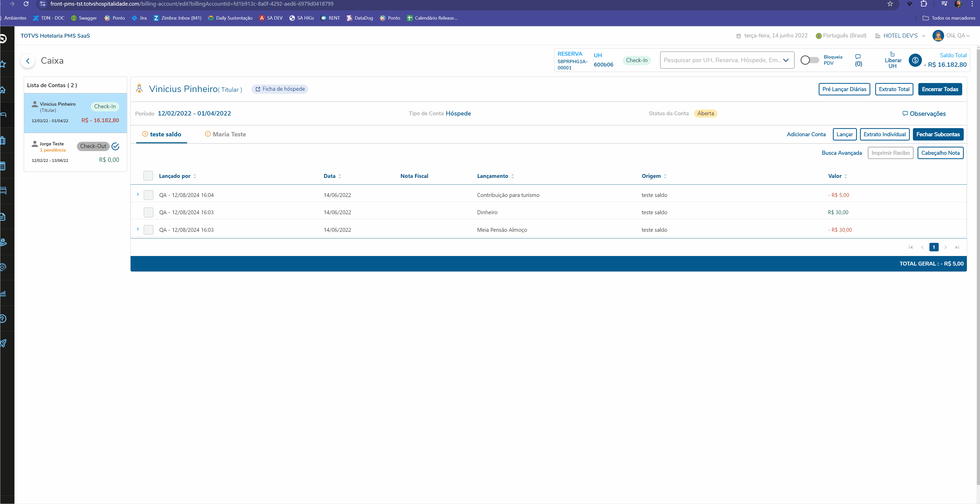Open the home icon in left sidebar

click(x=3, y=90)
